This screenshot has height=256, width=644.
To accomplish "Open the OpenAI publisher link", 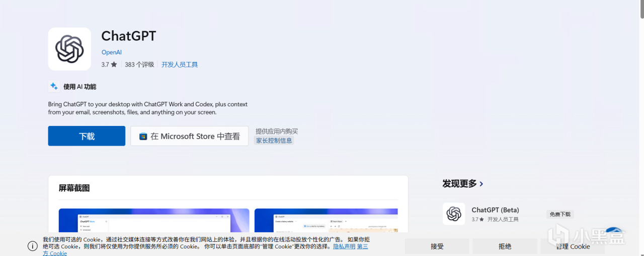I will click(x=112, y=52).
